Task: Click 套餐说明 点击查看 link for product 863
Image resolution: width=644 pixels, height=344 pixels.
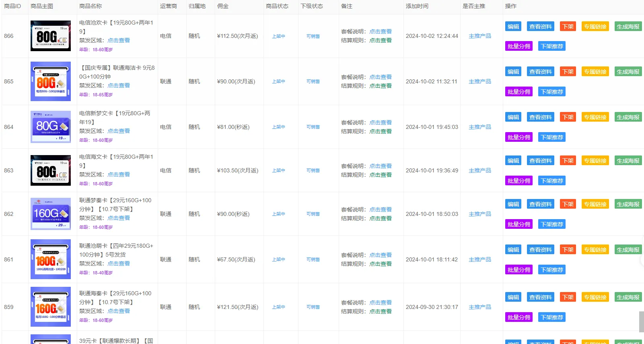Action: pyautogui.click(x=381, y=166)
